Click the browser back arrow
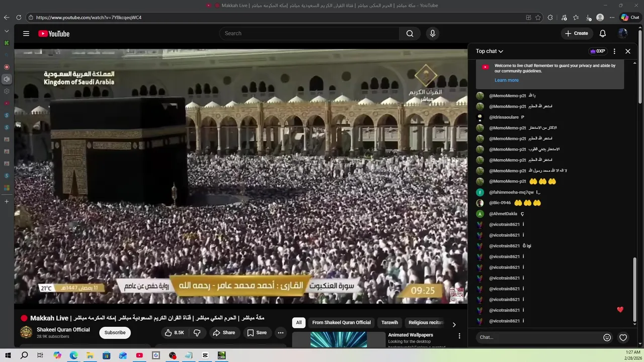Viewport: 644px width, 362px height. [x=7, y=18]
